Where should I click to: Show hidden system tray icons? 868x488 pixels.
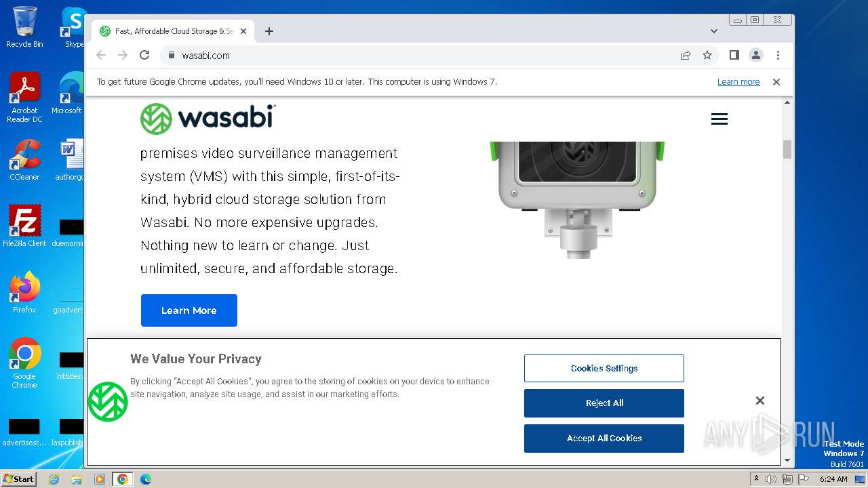pyautogui.click(x=756, y=479)
